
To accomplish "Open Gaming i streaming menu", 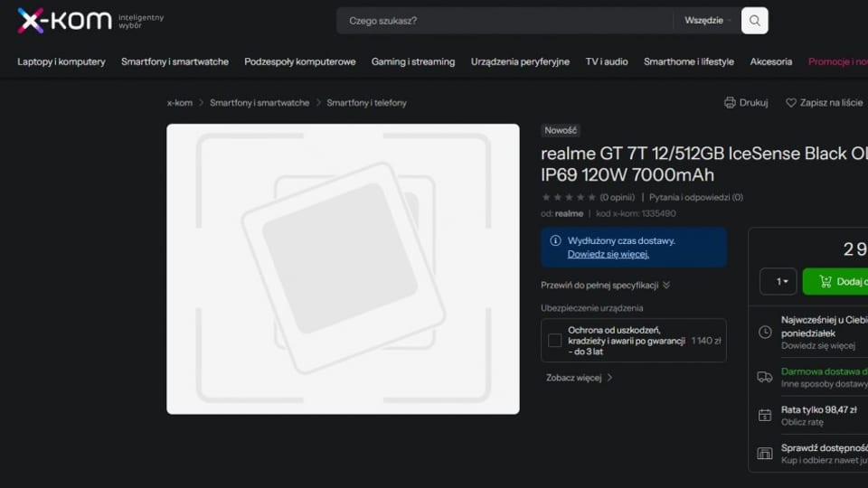I will point(413,61).
